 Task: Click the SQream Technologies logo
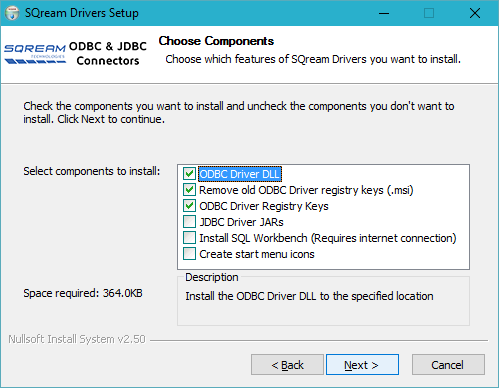(35, 54)
